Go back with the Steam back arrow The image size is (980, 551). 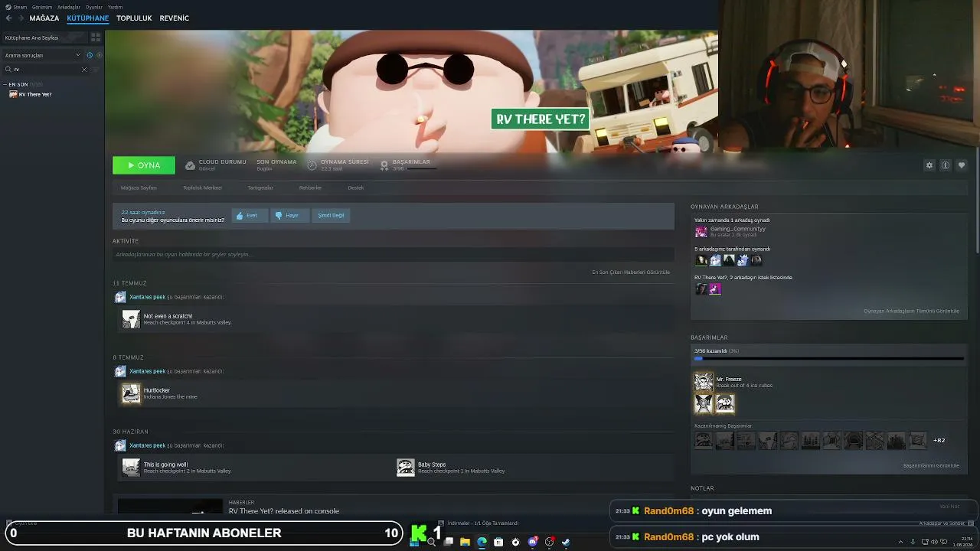(x=9, y=18)
